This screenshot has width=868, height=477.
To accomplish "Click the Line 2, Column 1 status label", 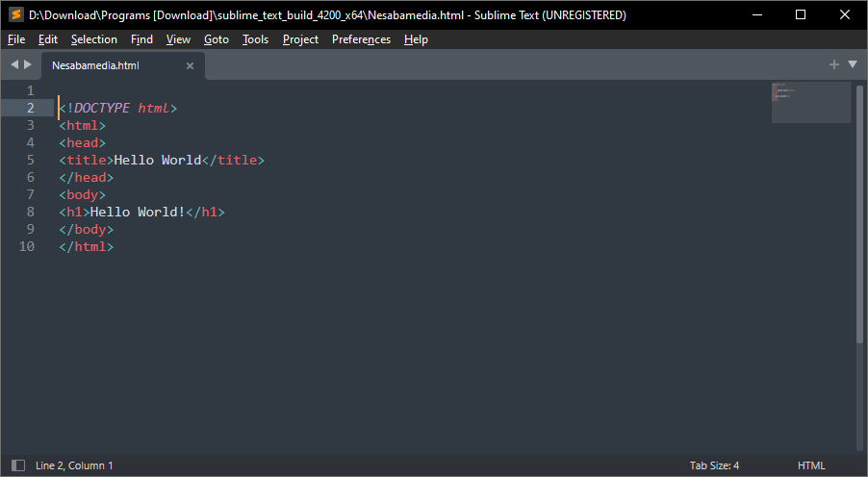I will click(74, 465).
